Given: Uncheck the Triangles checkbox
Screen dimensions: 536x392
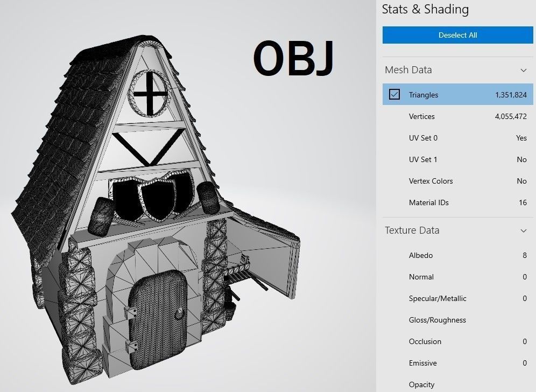Looking at the screenshot, I should pyautogui.click(x=394, y=94).
